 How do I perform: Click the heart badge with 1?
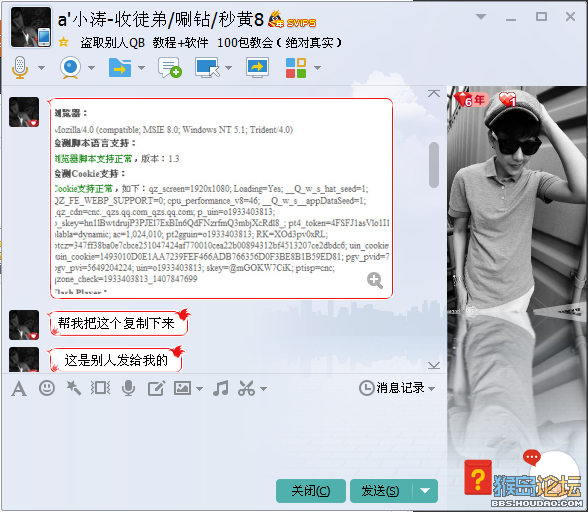pos(508,100)
